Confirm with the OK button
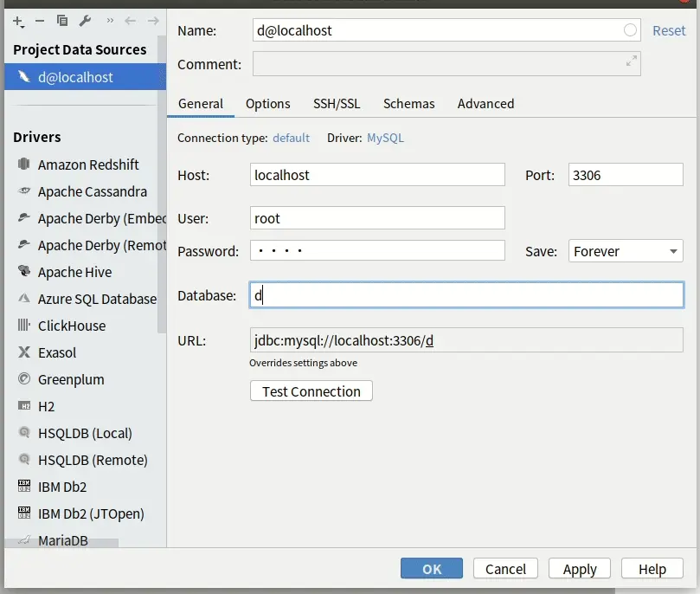Screen dimensions: 700x594 click(x=431, y=569)
